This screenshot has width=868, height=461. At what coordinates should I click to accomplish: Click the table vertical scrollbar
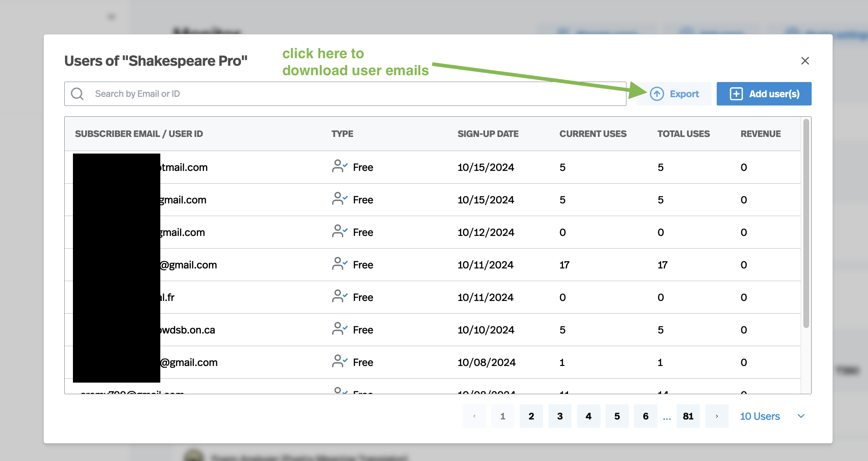tap(806, 224)
